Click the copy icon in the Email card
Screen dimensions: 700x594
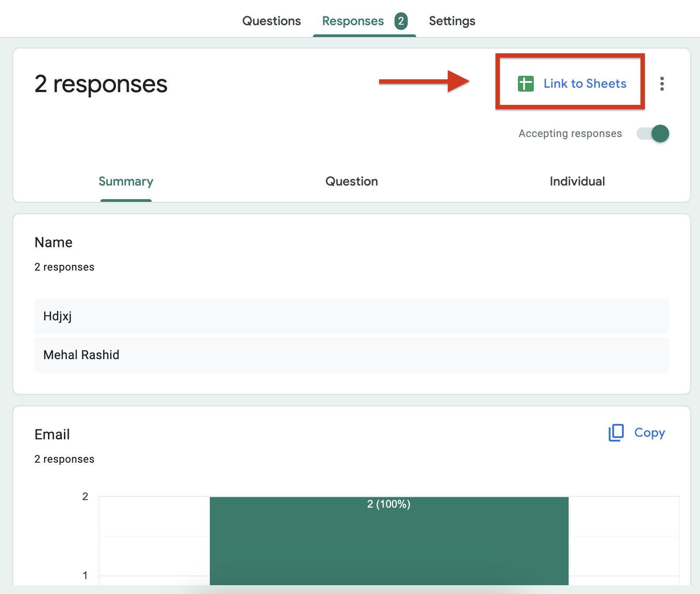click(x=616, y=433)
